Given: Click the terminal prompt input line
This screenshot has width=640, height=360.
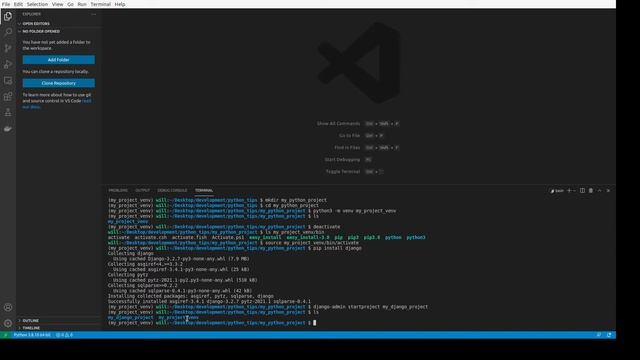Looking at the screenshot, I should [x=314, y=323].
